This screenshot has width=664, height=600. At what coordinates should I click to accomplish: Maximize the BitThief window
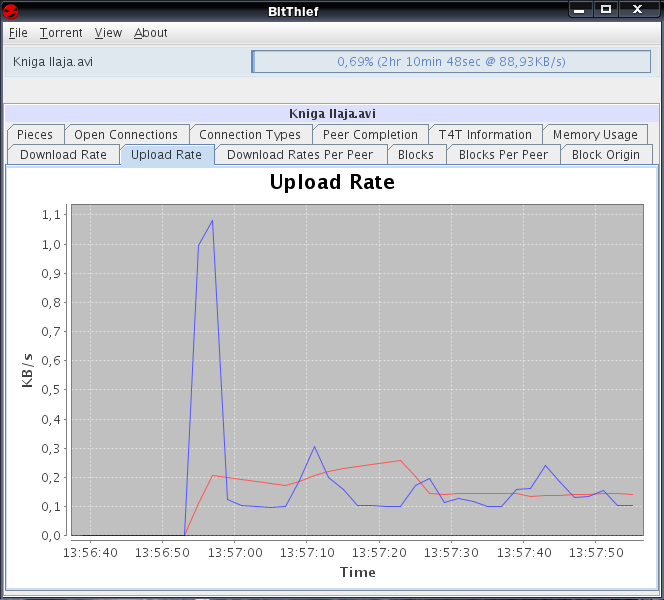(606, 9)
